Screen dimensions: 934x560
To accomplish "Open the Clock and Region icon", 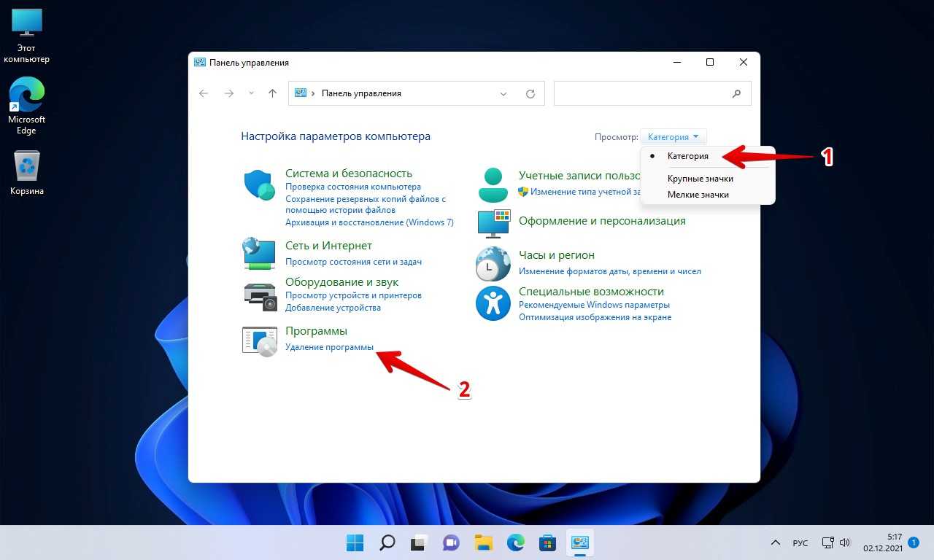I will 493,264.
